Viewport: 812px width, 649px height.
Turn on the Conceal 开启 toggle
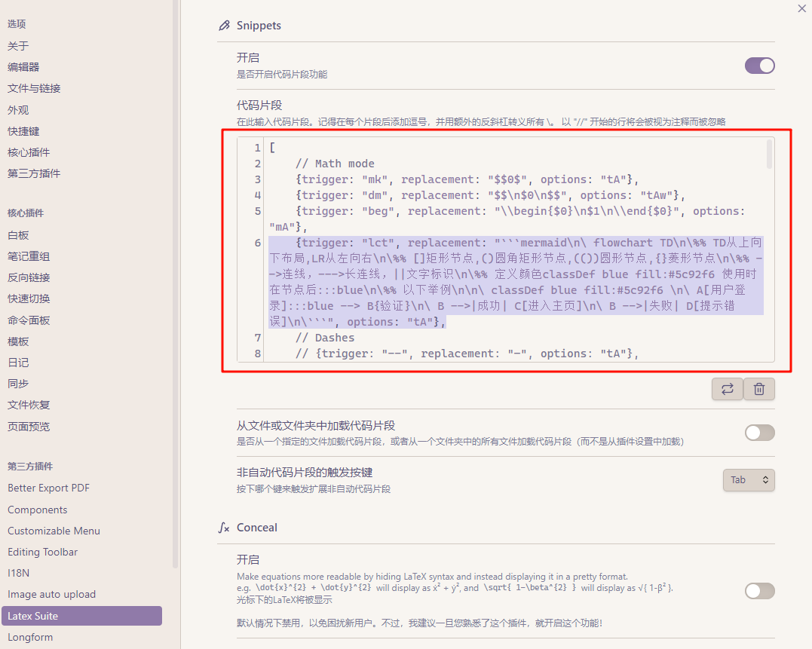pos(759,591)
